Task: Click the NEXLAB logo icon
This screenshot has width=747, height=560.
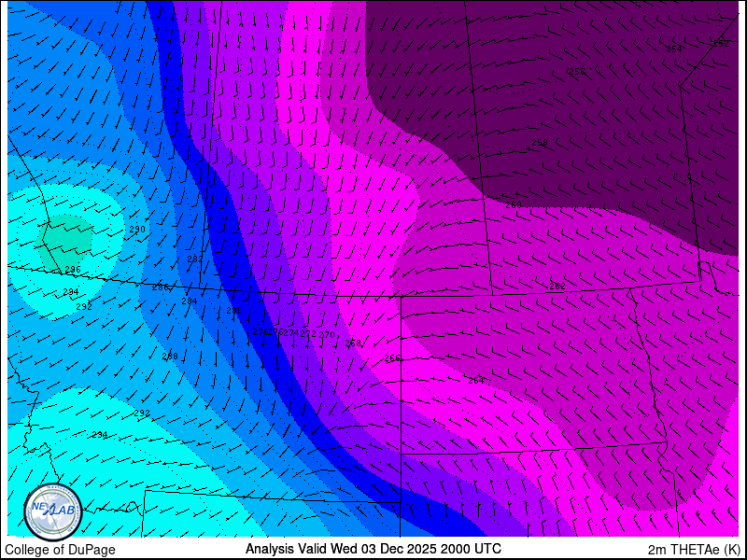Action: [x=53, y=512]
